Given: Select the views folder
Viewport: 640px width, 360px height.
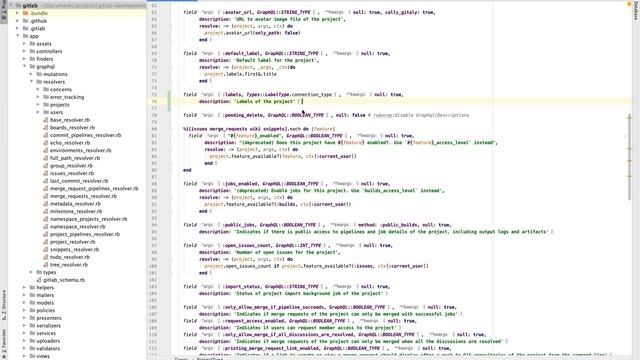Looking at the screenshot, I should click(x=43, y=356).
